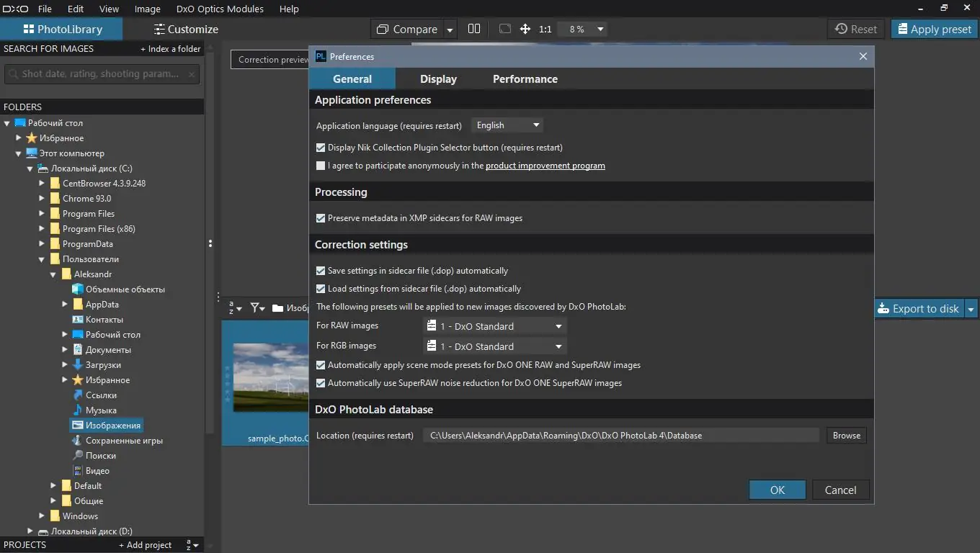Uncheck Display Nik Collection Plugin Selector button

coord(321,148)
